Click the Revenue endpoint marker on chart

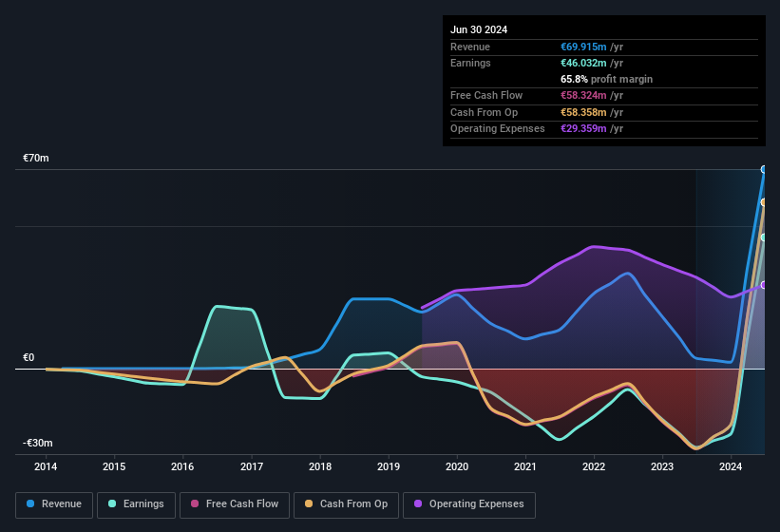764,170
